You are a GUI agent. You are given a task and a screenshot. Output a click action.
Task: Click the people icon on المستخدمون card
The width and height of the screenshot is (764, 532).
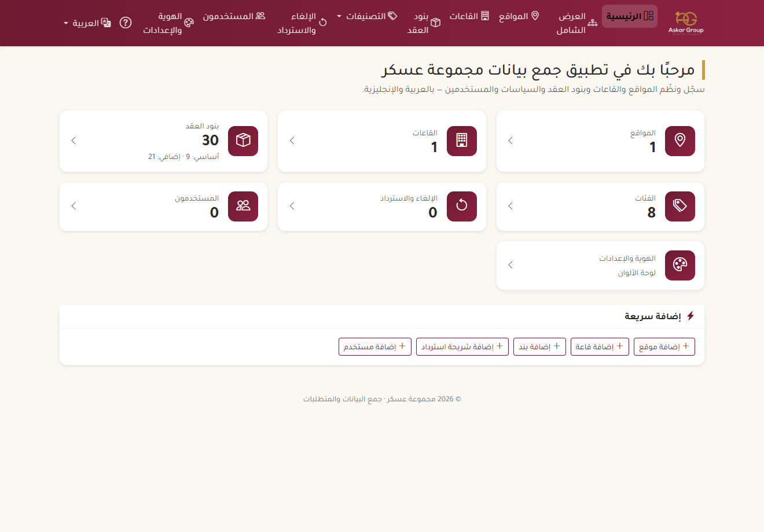click(x=243, y=206)
